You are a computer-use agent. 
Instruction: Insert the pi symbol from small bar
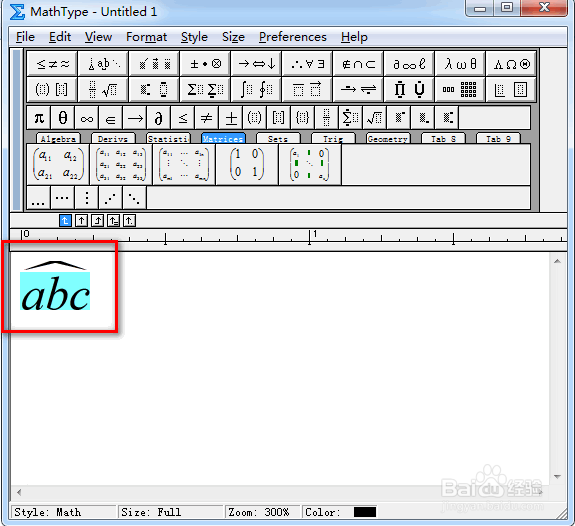pos(39,118)
